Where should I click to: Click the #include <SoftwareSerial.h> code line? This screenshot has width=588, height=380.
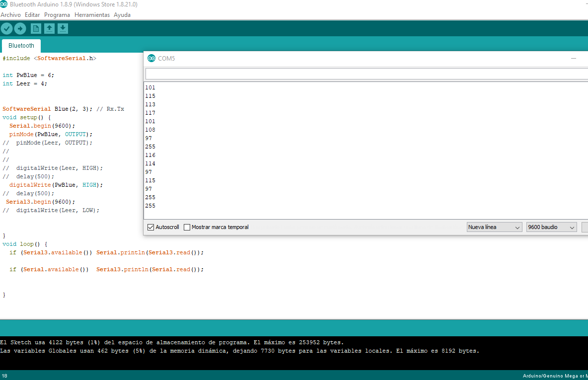[x=50, y=59]
